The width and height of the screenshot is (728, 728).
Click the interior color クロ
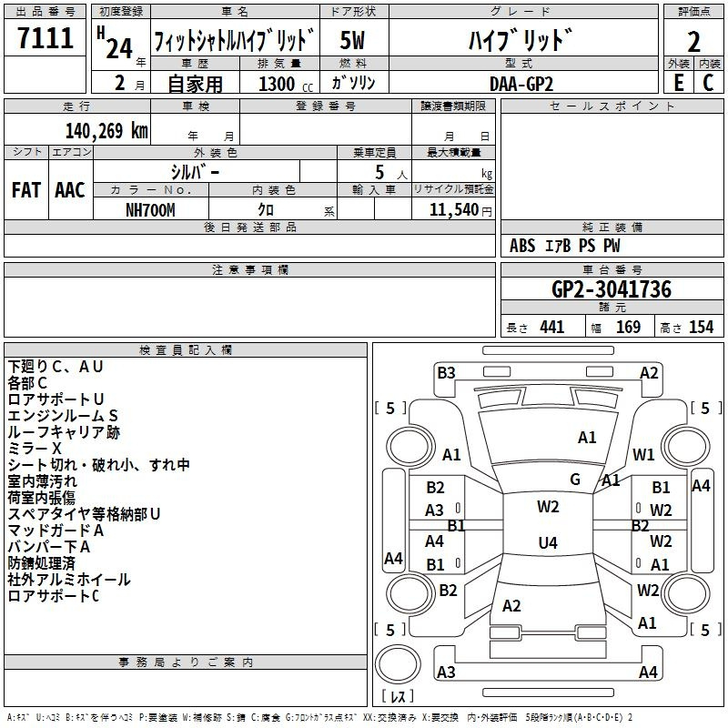point(266,210)
